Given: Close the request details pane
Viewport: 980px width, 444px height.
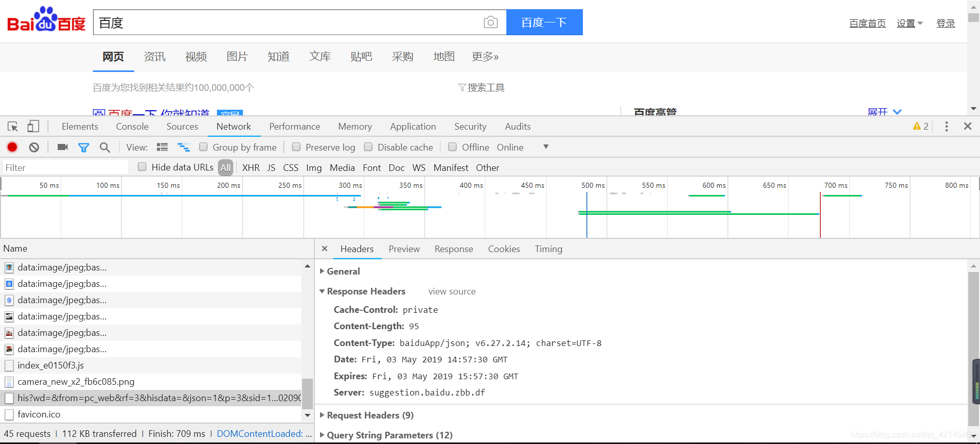Looking at the screenshot, I should [x=325, y=249].
